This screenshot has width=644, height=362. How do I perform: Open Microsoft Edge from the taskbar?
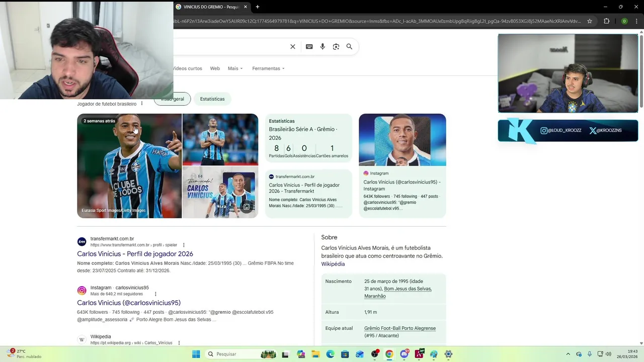[x=330, y=354]
